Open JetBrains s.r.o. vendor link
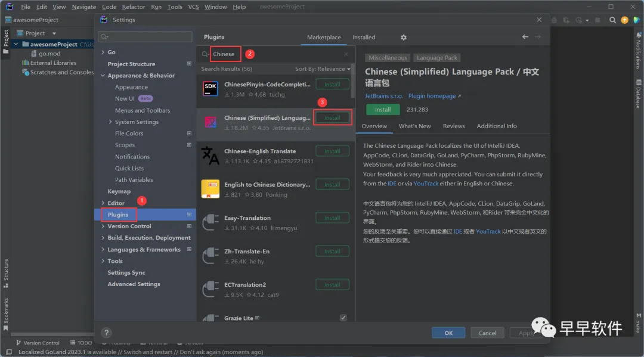The width and height of the screenshot is (644, 357). coord(383,96)
